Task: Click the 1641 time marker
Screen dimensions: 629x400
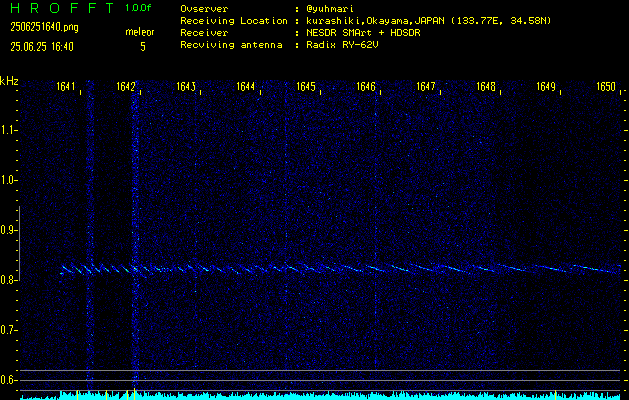Action: pos(66,87)
